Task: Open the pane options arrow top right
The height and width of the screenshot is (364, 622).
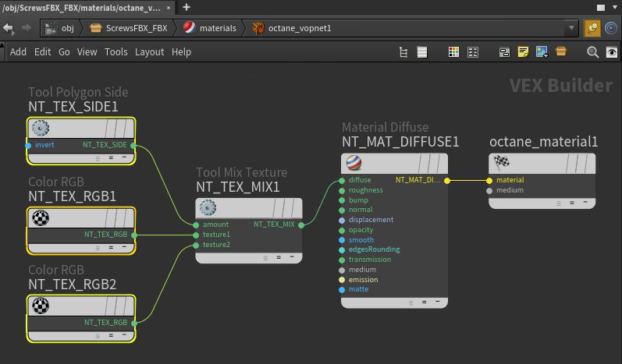Action: click(613, 7)
